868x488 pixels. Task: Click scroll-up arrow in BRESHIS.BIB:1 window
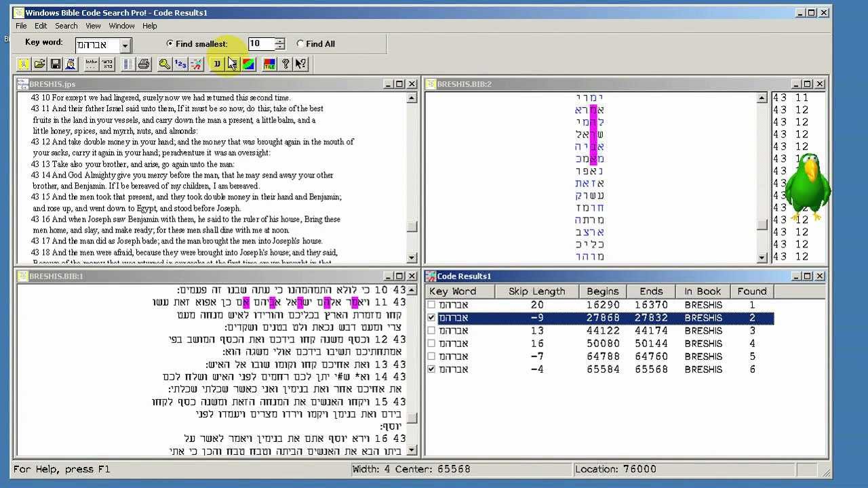(x=412, y=290)
